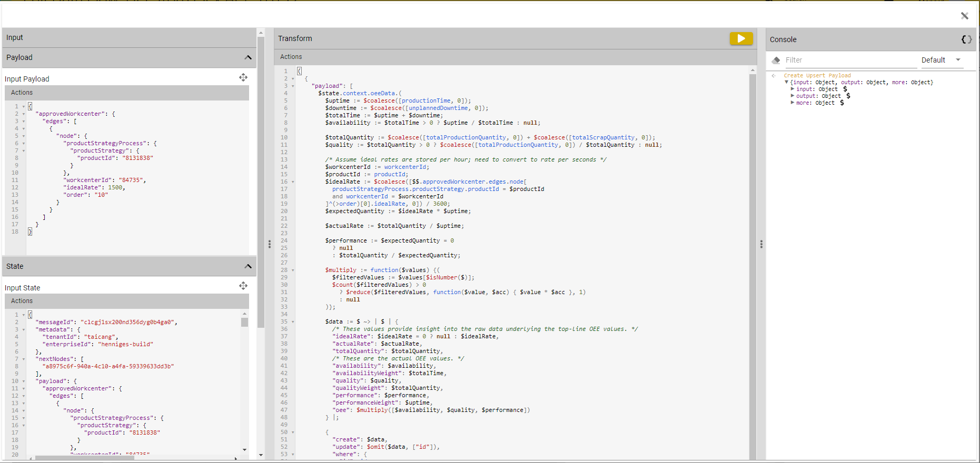Image resolution: width=980 pixels, height=463 pixels.
Task: Click the $expectedQuantity line in the transform
Action: point(398,211)
